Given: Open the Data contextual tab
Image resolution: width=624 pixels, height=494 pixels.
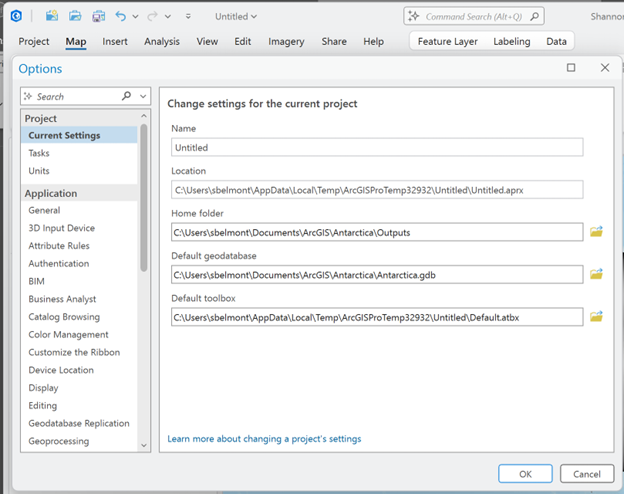Looking at the screenshot, I should [x=556, y=41].
